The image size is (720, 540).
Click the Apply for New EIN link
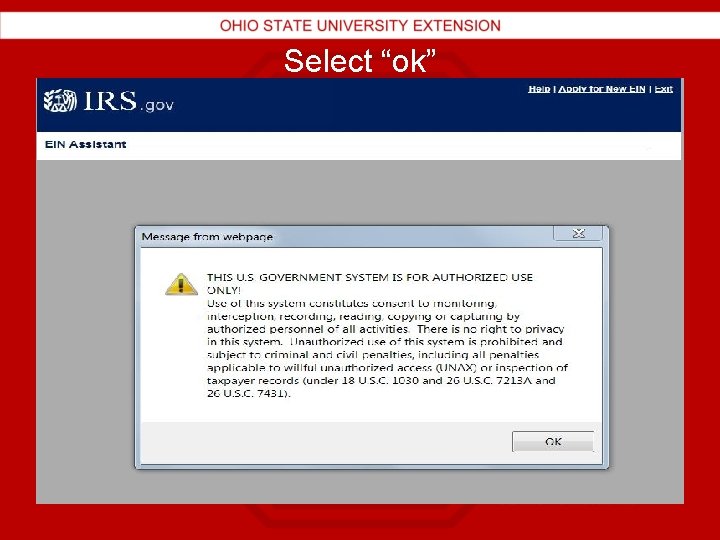tap(602, 89)
